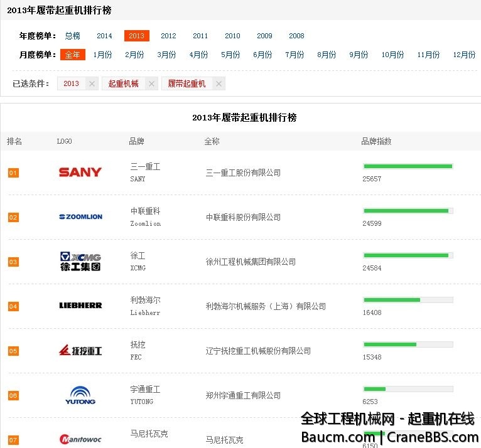
Task: Remove the 2013 filter tag
Action: 92,83
